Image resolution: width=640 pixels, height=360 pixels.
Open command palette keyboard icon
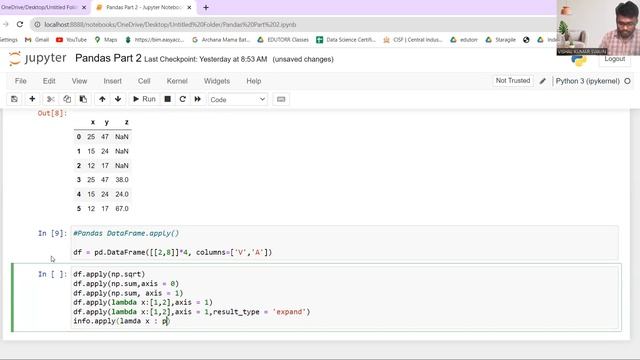(x=281, y=99)
